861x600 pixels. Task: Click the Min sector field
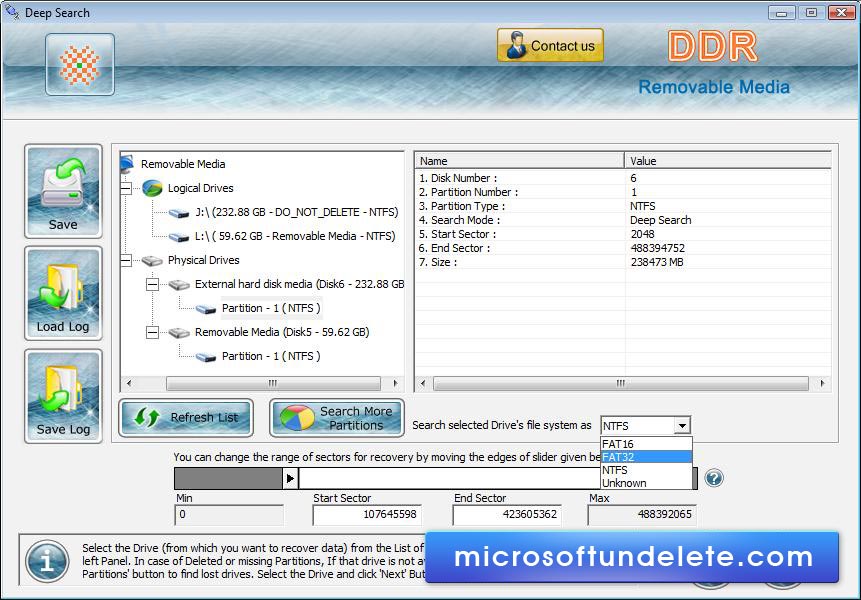pos(229,515)
